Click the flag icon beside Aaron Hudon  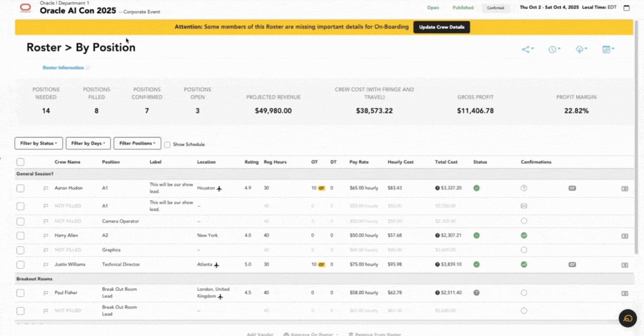coord(46,188)
